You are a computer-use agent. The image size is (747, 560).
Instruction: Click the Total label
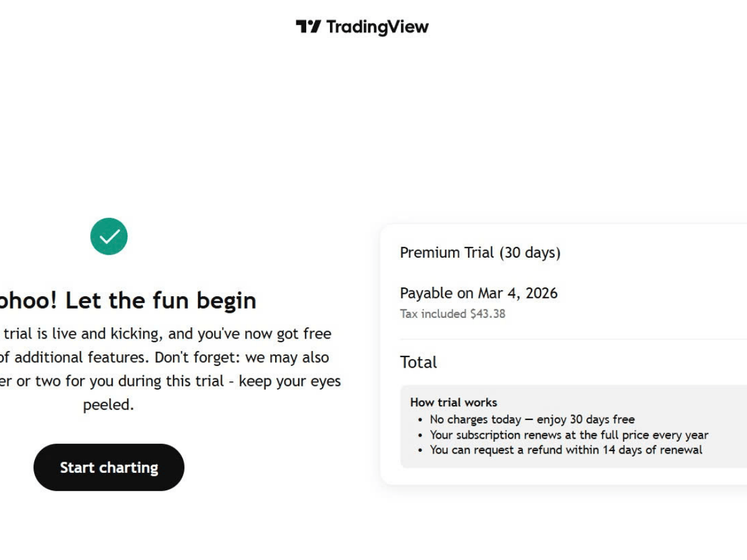(418, 362)
